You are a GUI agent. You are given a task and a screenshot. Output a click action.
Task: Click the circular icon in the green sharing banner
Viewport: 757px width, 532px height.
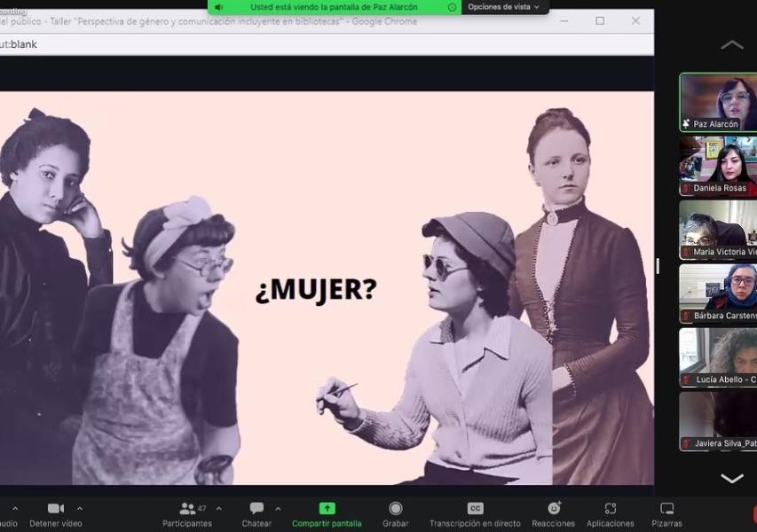click(453, 7)
